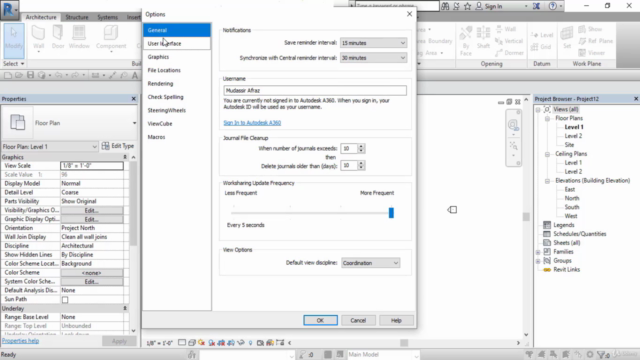Expand the Groups tree node
This screenshot has height=360, width=640.
(538, 261)
